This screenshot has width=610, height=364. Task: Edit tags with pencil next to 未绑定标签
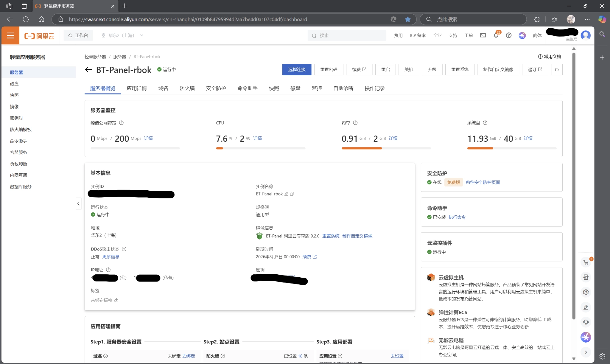116,300
